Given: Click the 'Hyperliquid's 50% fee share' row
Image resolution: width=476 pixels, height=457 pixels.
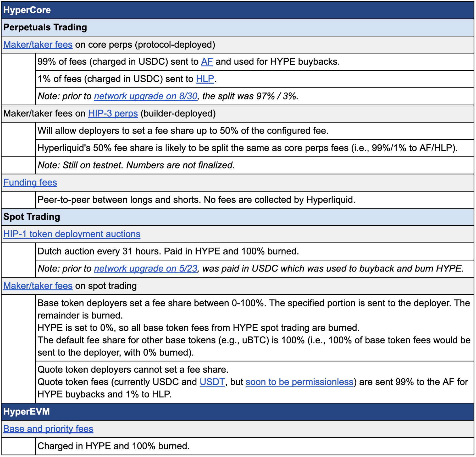Looking at the screenshot, I should [x=254, y=148].
